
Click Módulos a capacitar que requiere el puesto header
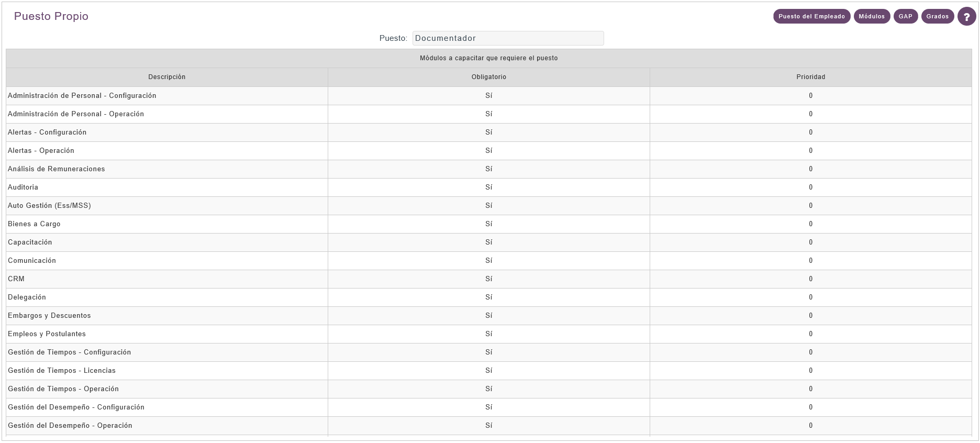489,58
